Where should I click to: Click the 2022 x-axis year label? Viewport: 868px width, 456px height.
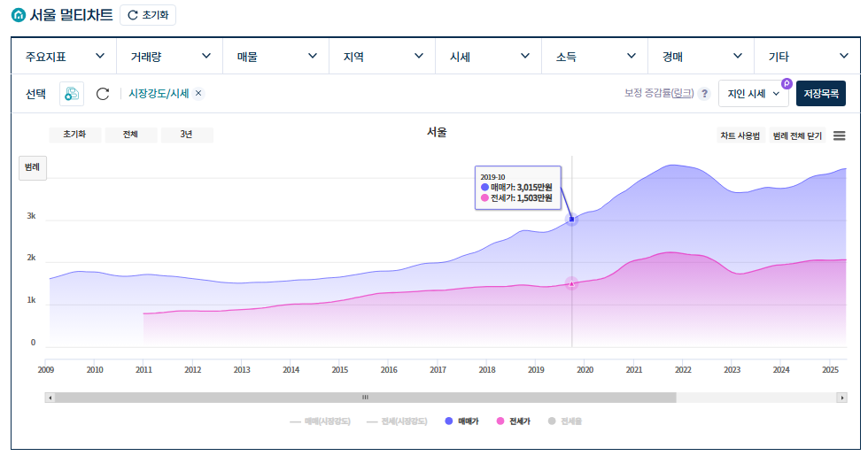pyautogui.click(x=683, y=370)
